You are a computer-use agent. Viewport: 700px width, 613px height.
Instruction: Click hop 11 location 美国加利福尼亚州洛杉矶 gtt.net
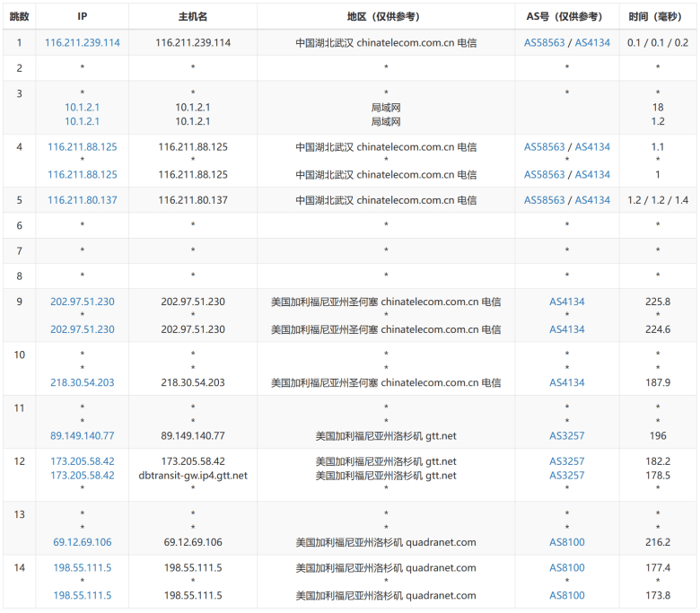click(386, 436)
